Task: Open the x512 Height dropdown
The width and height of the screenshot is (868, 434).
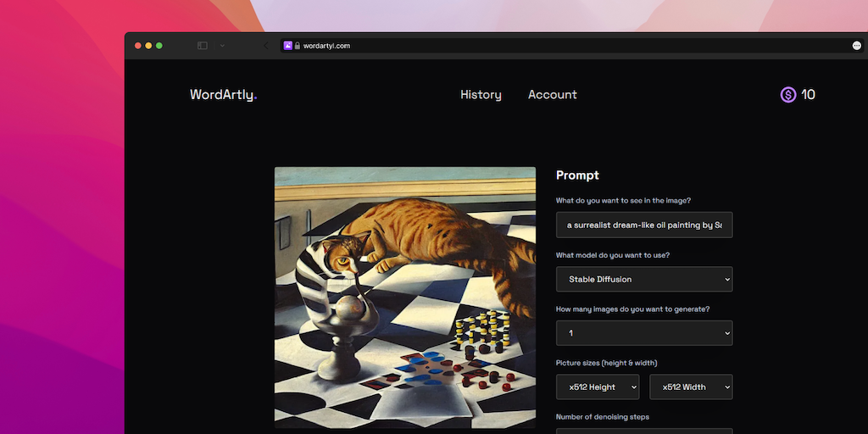Action: [598, 387]
